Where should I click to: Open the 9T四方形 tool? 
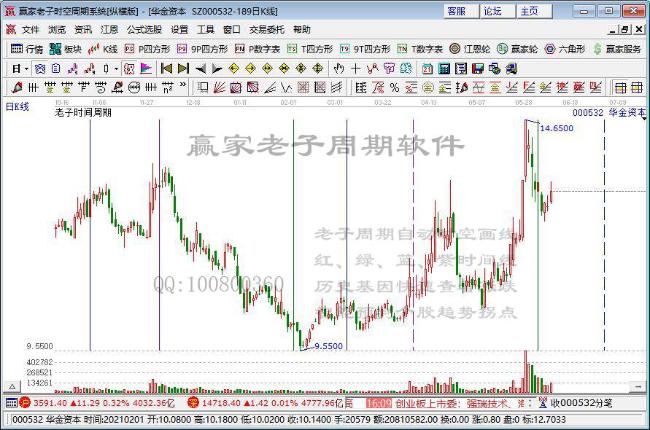click(x=365, y=49)
